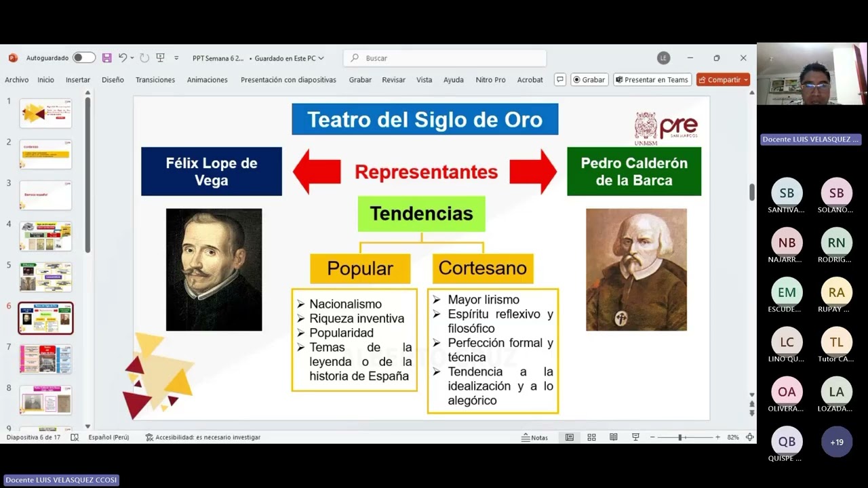The width and height of the screenshot is (868, 488).
Task: Click the PowerPoint app logo icon
Action: click(13, 58)
